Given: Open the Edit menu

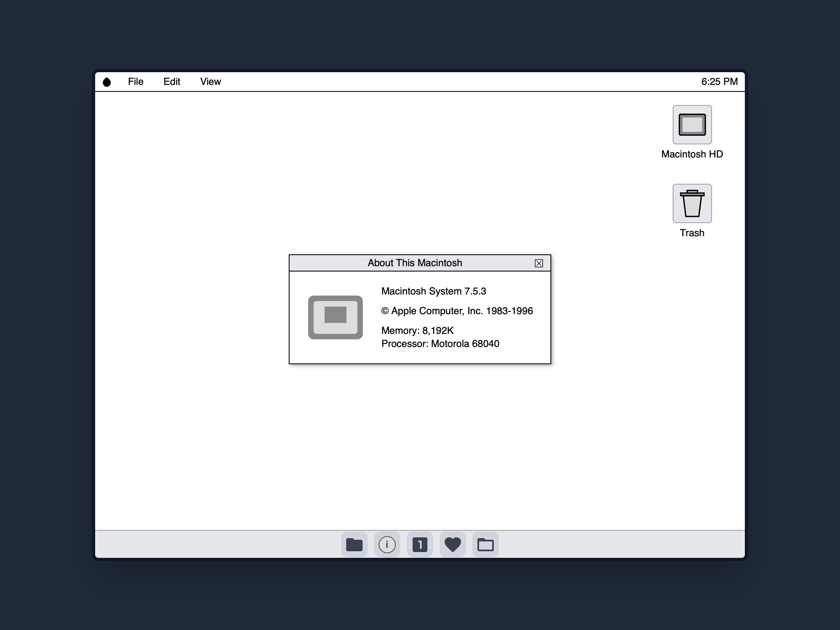Looking at the screenshot, I should point(172,81).
